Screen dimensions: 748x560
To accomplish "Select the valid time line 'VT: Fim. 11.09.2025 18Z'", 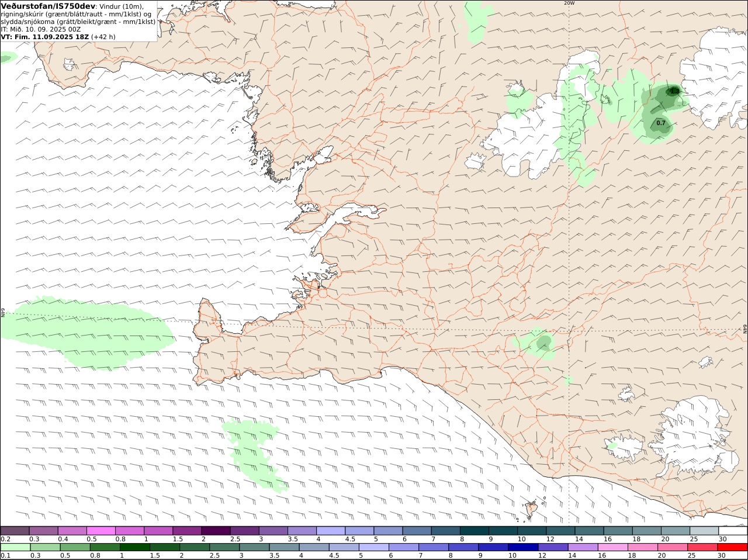I will (x=45, y=37).
